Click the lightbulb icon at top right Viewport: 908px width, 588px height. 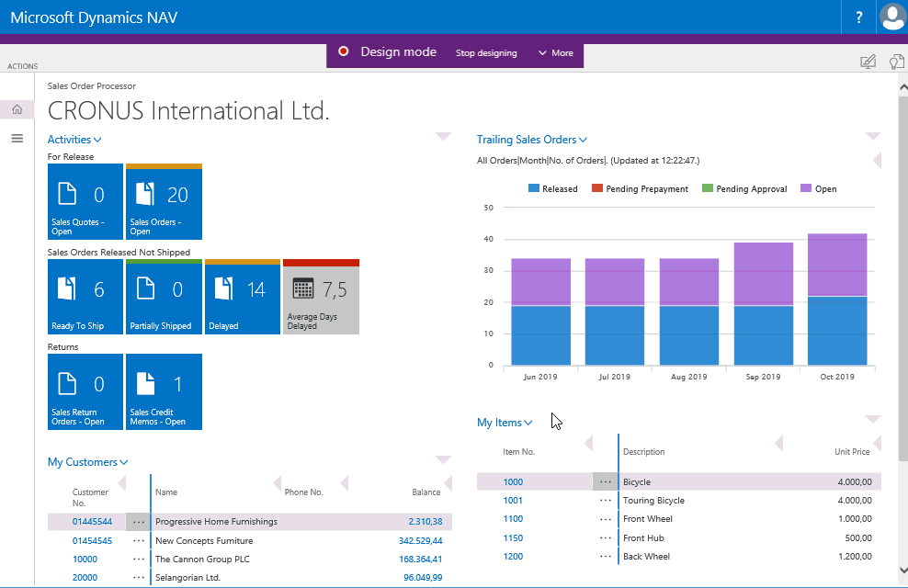click(896, 62)
